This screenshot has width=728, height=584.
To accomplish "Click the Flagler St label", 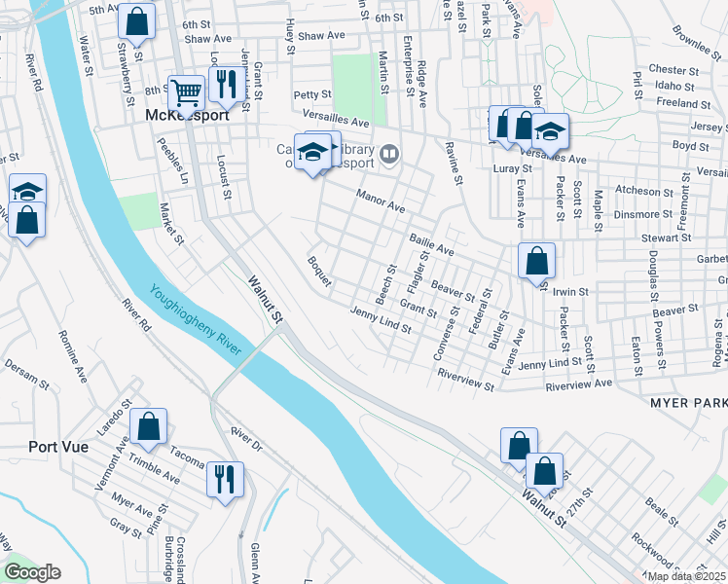I will pos(418,273).
